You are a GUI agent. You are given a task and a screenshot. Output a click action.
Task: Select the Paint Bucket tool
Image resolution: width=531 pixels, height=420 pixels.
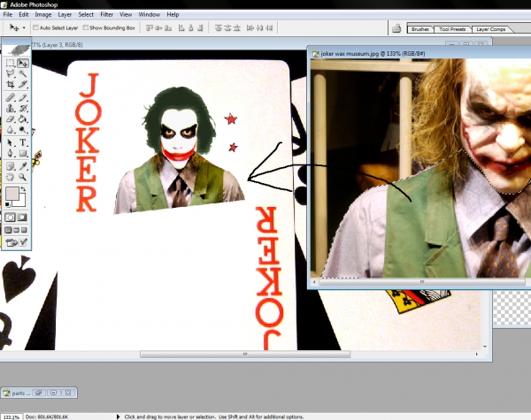click(x=23, y=118)
